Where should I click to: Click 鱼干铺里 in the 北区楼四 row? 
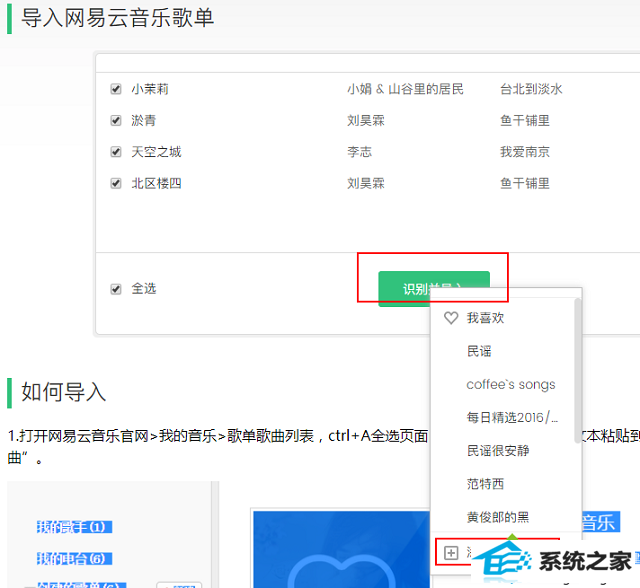[525, 183]
